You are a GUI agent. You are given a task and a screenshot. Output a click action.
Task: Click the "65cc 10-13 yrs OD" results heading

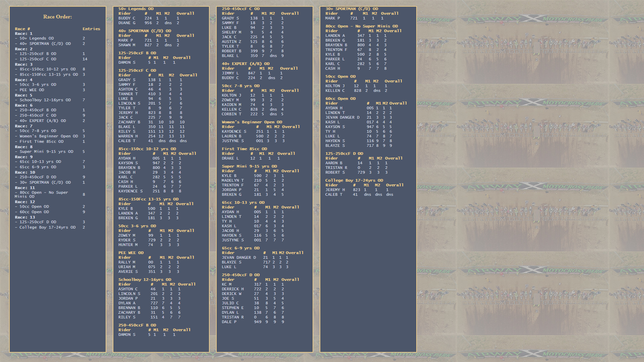click(243, 202)
